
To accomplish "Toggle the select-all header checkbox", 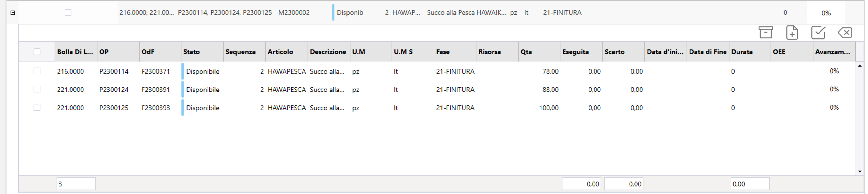I will click(37, 52).
